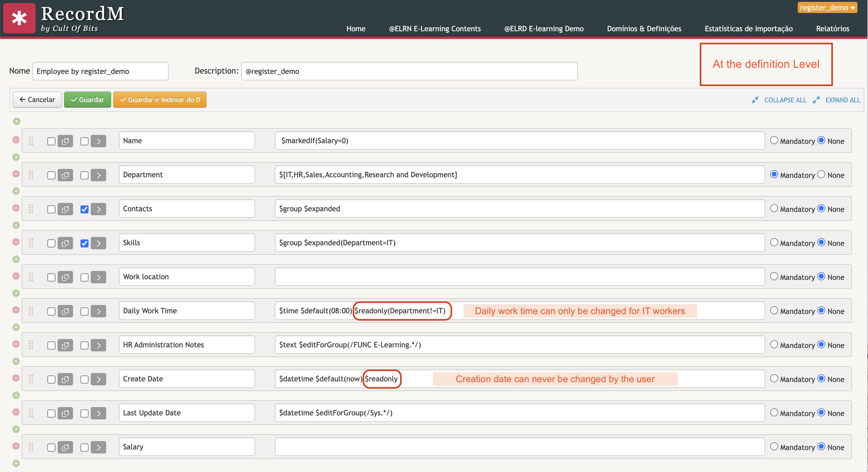This screenshot has width=868, height=472.
Task: Duplicate the Name field with copy icon
Action: [x=65, y=141]
